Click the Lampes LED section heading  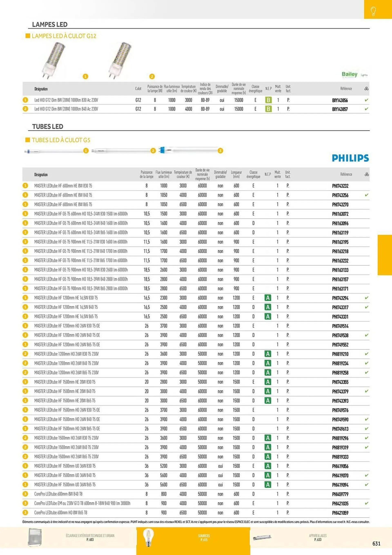(x=50, y=24)
